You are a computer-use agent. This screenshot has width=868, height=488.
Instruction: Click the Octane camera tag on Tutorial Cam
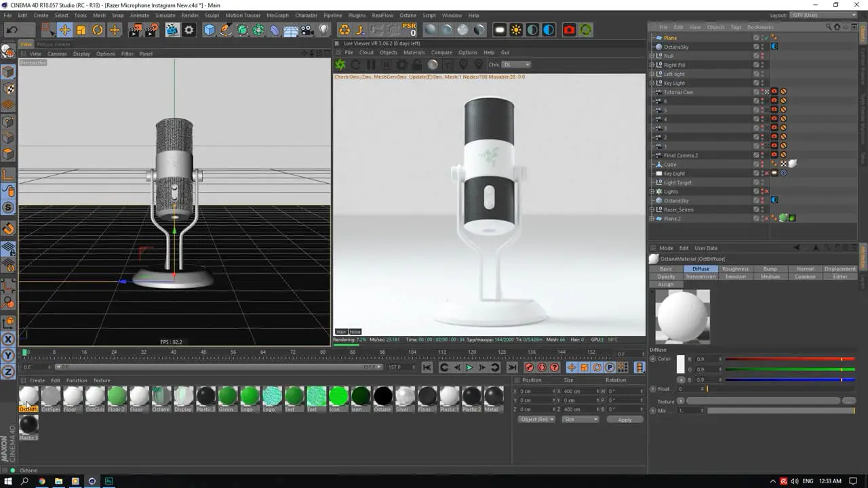pyautogui.click(x=774, y=91)
